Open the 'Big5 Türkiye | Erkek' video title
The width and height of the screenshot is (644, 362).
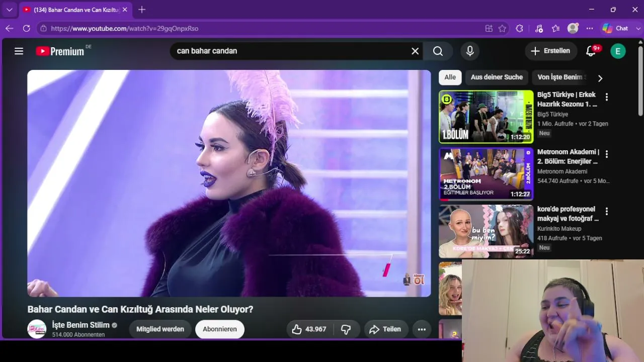567,100
